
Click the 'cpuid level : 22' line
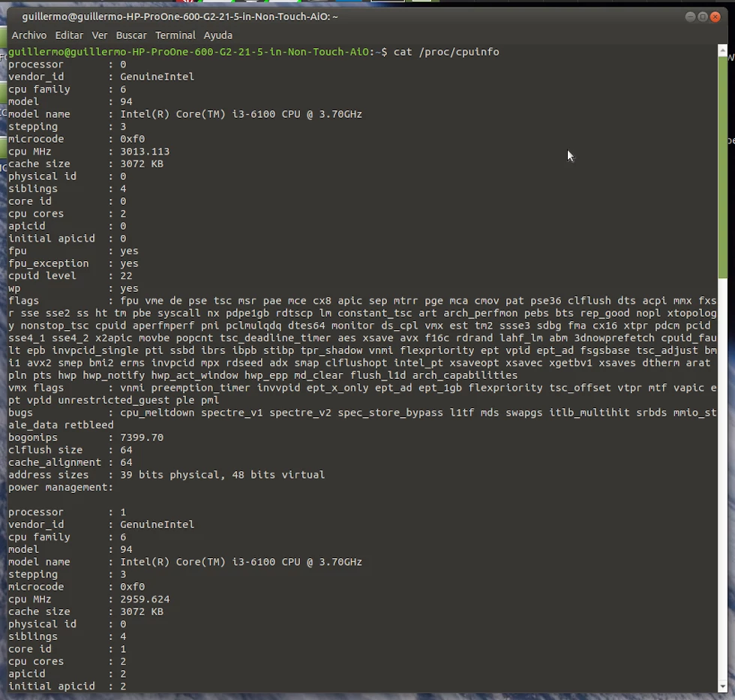(70, 275)
